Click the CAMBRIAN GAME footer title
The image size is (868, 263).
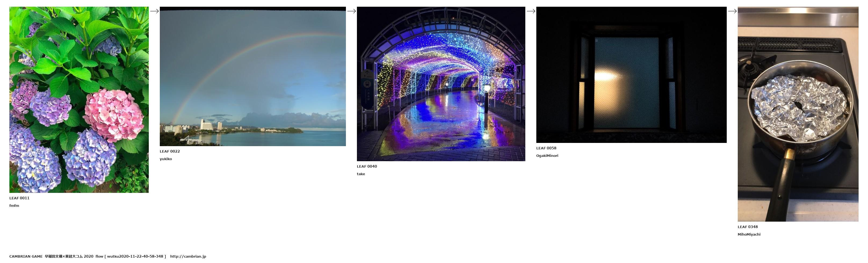(x=26, y=257)
